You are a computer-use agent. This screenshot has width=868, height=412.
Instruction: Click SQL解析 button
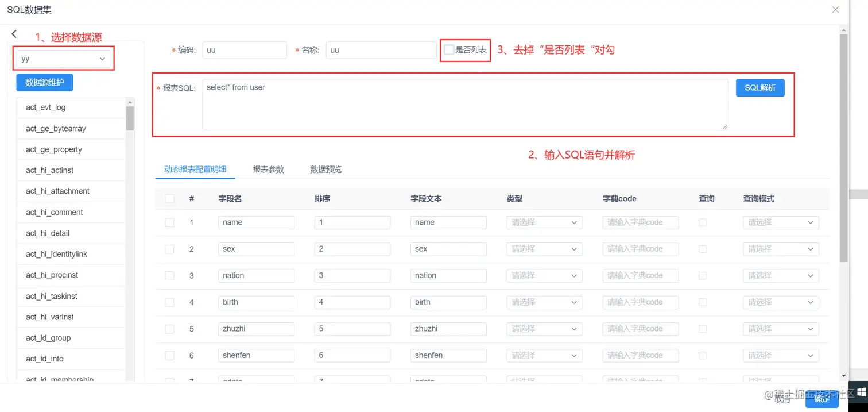760,88
